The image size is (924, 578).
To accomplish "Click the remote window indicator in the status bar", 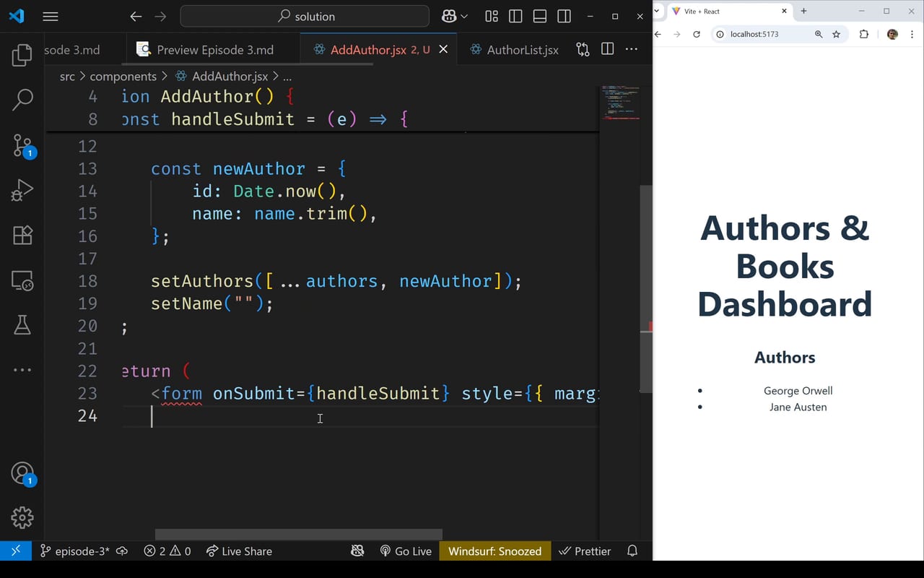I will tap(16, 551).
